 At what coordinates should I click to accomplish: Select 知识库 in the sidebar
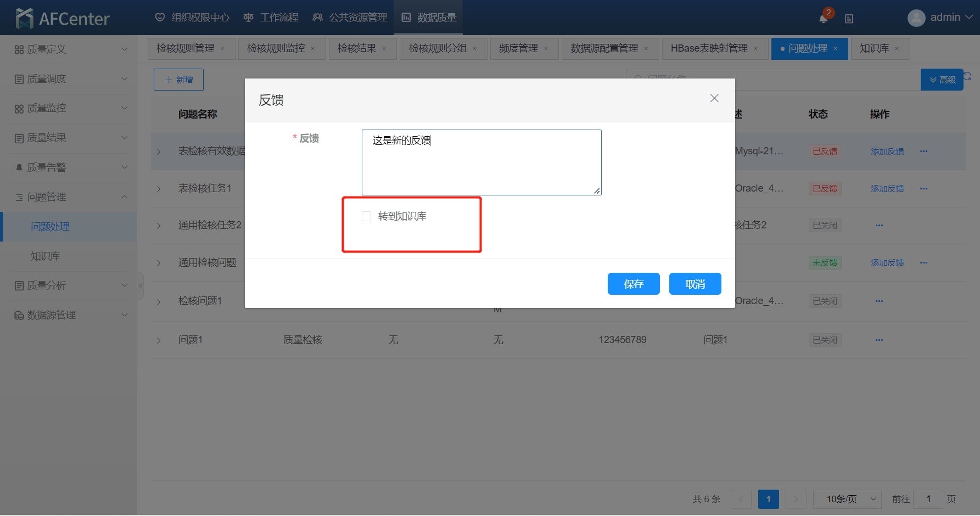pyautogui.click(x=46, y=256)
